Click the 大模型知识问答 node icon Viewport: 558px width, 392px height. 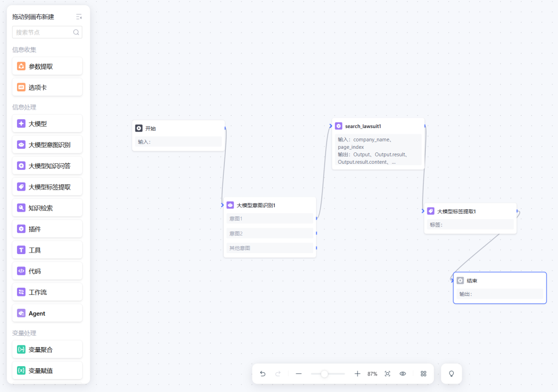click(21, 165)
